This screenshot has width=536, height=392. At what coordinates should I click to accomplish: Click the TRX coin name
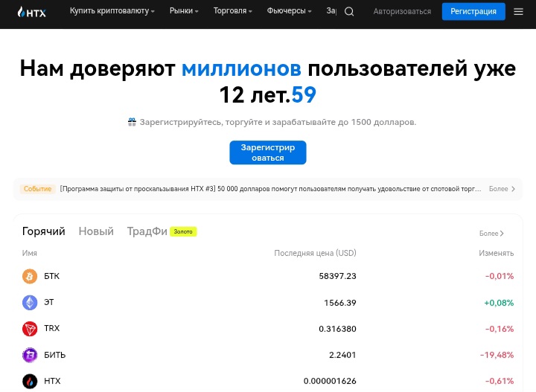tap(52, 329)
